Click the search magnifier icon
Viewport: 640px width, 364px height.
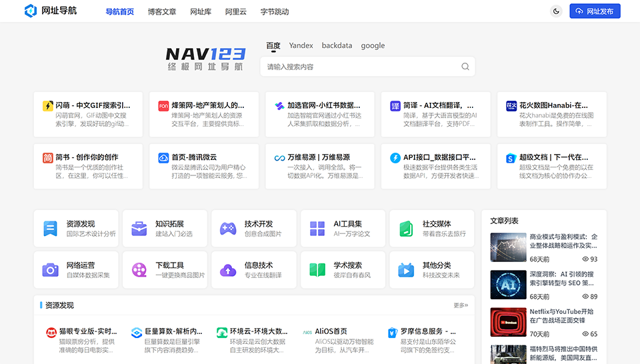(465, 67)
